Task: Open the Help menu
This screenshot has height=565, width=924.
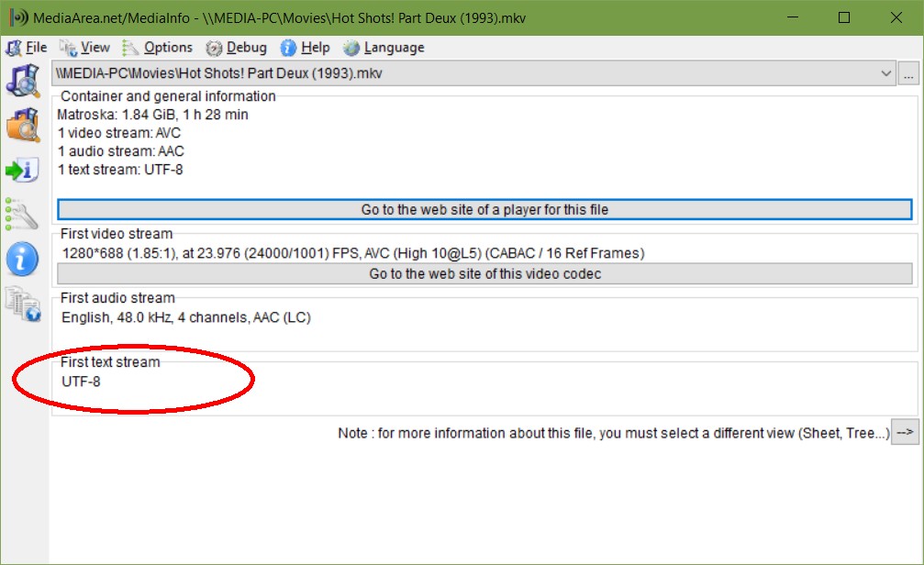Action: click(x=306, y=48)
